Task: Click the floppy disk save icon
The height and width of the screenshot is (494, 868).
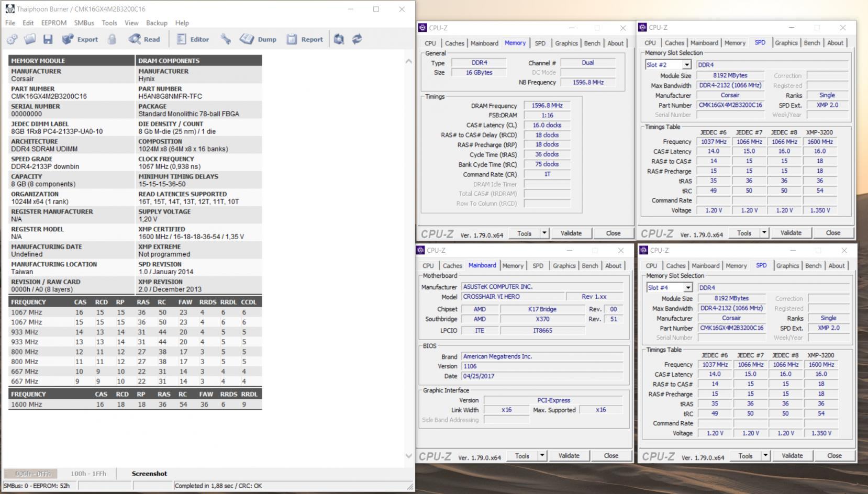Action: coord(48,39)
